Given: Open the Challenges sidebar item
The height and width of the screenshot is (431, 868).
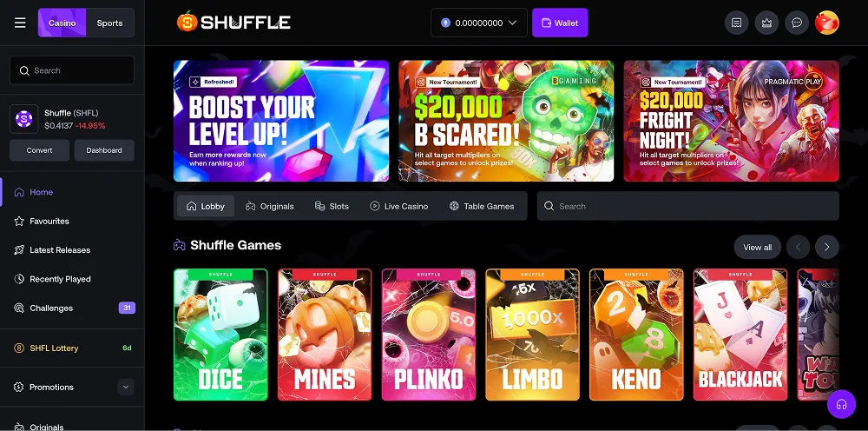Looking at the screenshot, I should [x=72, y=308].
